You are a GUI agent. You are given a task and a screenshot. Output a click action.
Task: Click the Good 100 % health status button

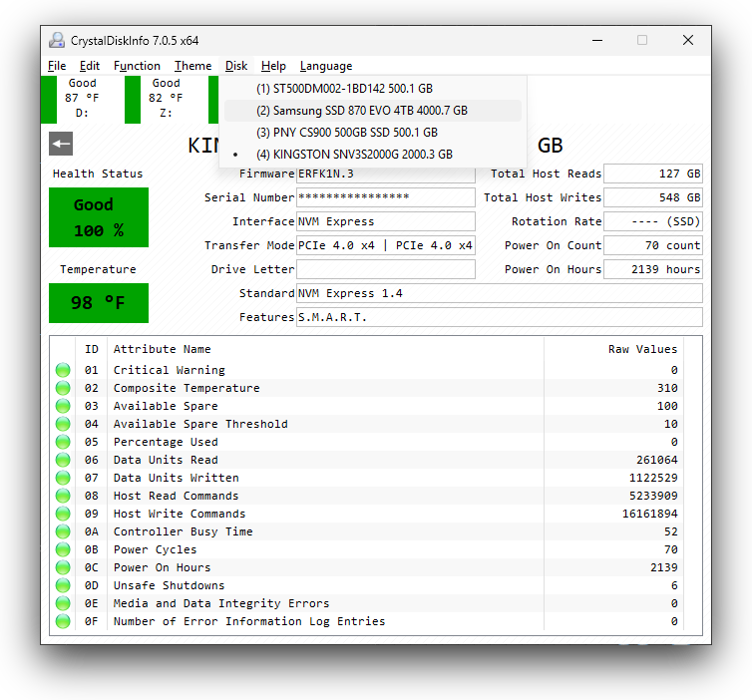(x=99, y=217)
